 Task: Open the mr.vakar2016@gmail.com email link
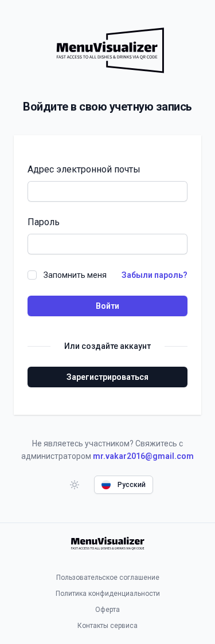(x=143, y=456)
